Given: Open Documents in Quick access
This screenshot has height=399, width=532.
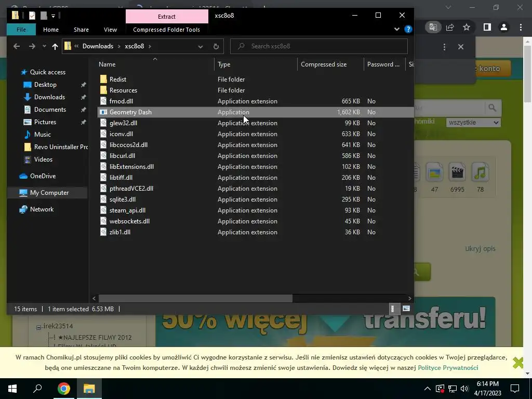Looking at the screenshot, I should pyautogui.click(x=50, y=109).
